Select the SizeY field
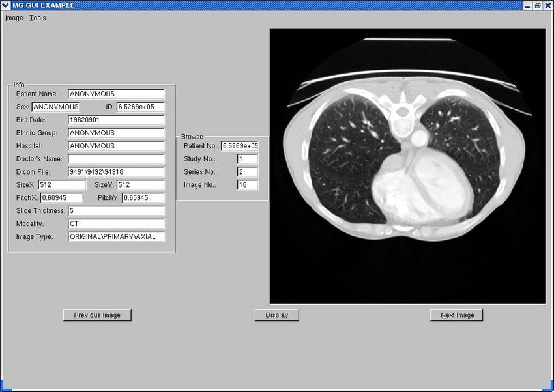 pos(140,185)
